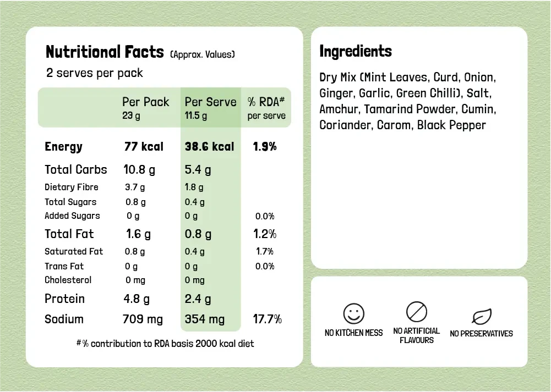This screenshot has width=551, height=392.
Task: Click the Total Carbs row label
Action: click(x=76, y=169)
